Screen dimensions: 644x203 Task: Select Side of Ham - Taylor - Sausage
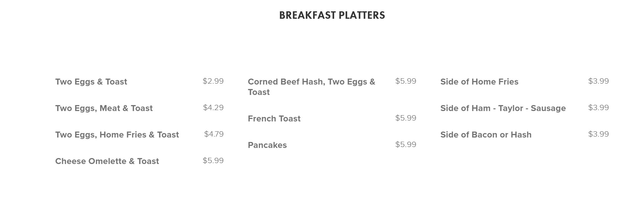click(x=503, y=108)
